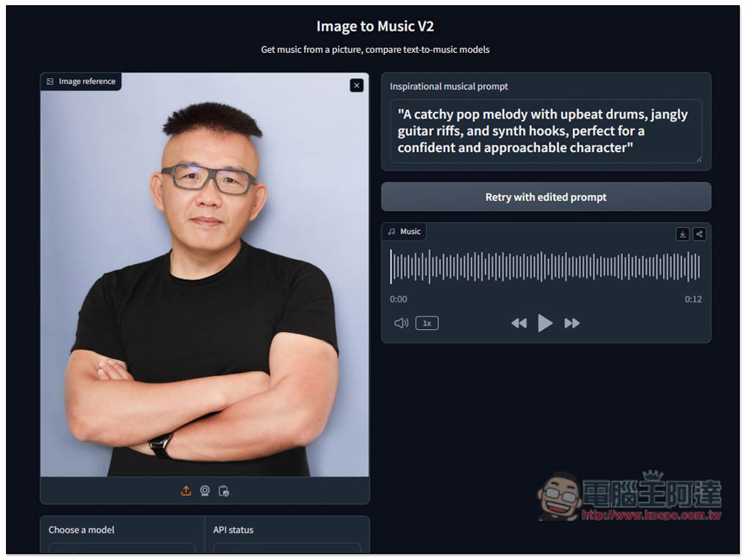Click the upload image icon
This screenshot has width=745, height=560.
click(186, 491)
